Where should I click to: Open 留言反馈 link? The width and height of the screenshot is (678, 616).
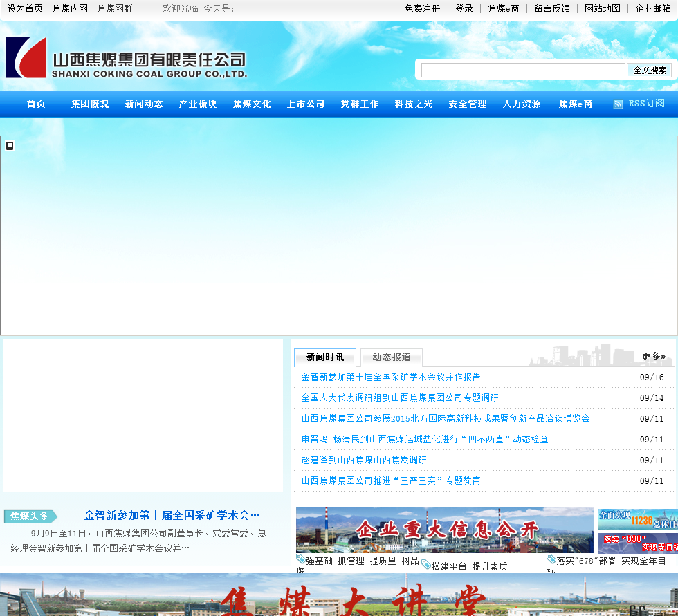pyautogui.click(x=552, y=8)
